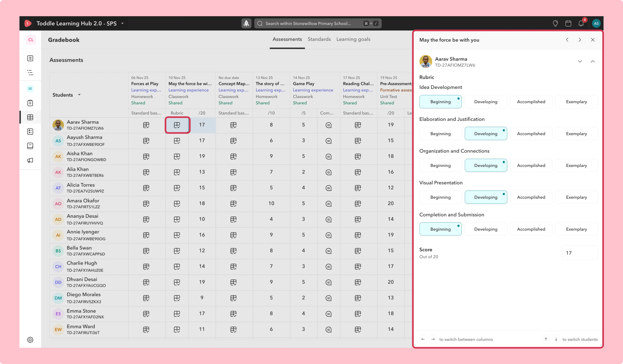Switch to the Standards tab
Image resolution: width=623 pixels, height=364 pixels.
[319, 39]
